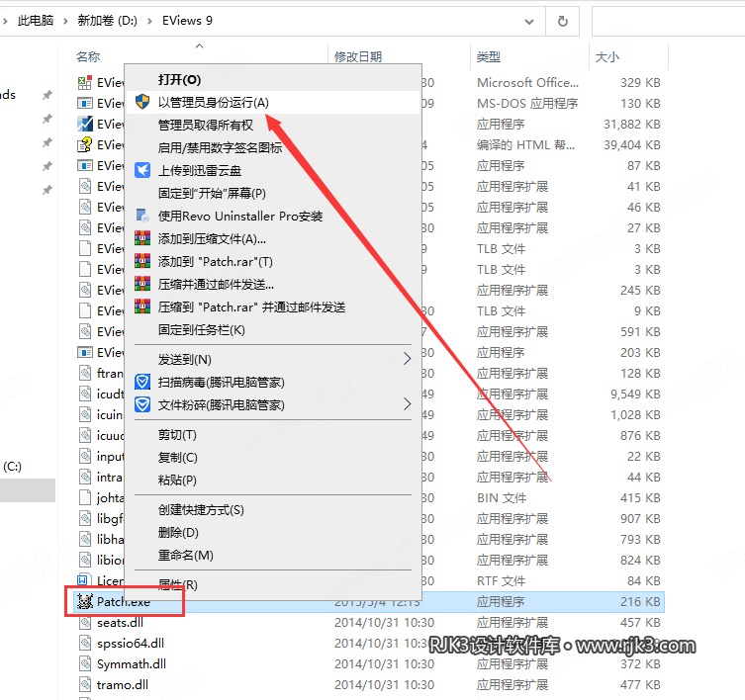Click the icudt dll file icon
This screenshot has width=745, height=700.
(85, 394)
